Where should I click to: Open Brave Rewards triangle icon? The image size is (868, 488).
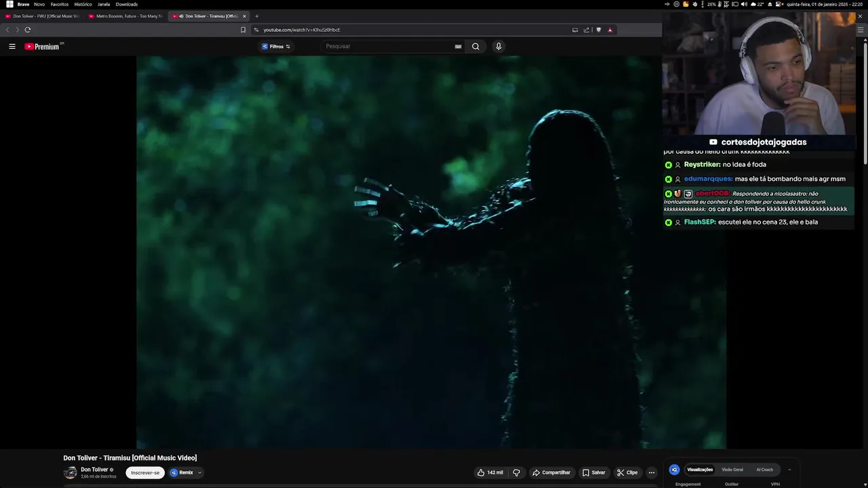(x=610, y=30)
